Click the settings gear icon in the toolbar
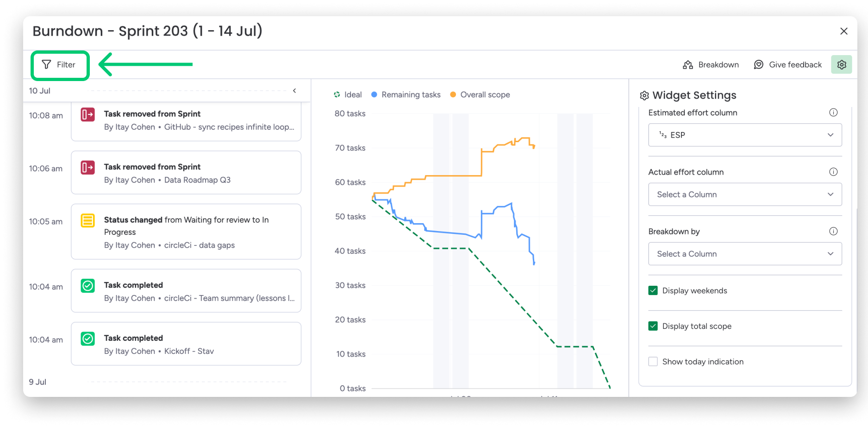Viewport: 868px width, 427px height. [841, 65]
